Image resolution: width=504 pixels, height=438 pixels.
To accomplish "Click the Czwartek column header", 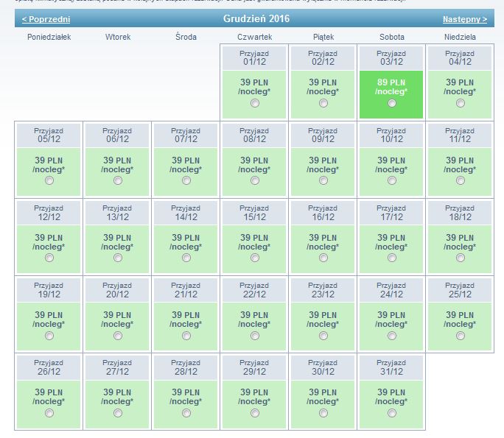I will (x=254, y=37).
